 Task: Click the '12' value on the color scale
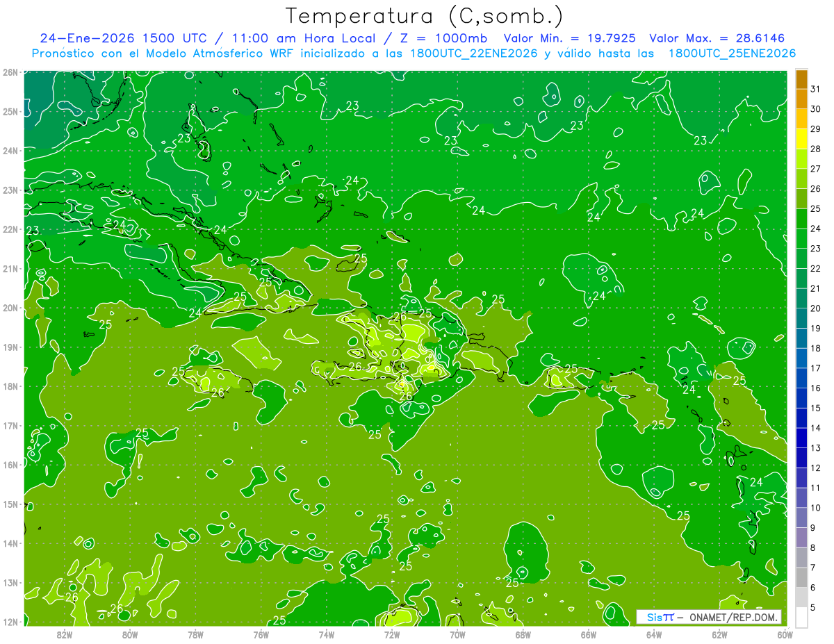(815, 468)
